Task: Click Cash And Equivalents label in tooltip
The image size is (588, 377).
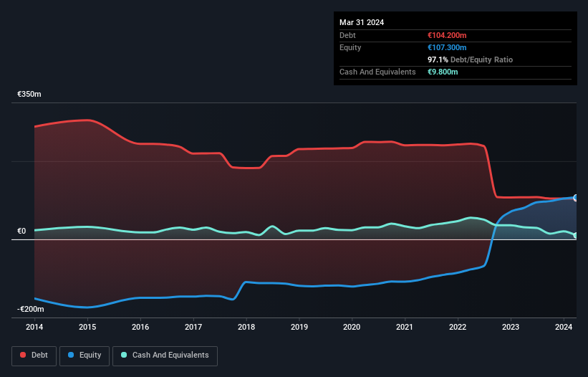Action: click(x=377, y=72)
